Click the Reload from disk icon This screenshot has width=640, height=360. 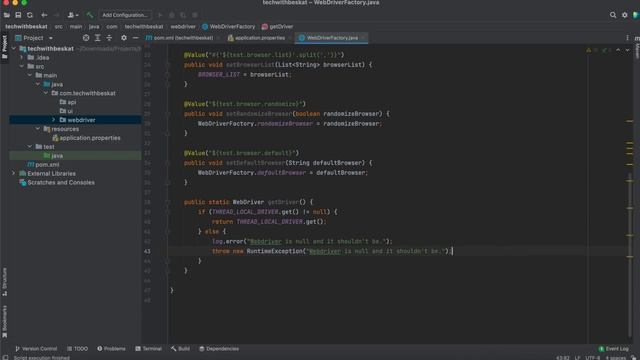click(30, 15)
